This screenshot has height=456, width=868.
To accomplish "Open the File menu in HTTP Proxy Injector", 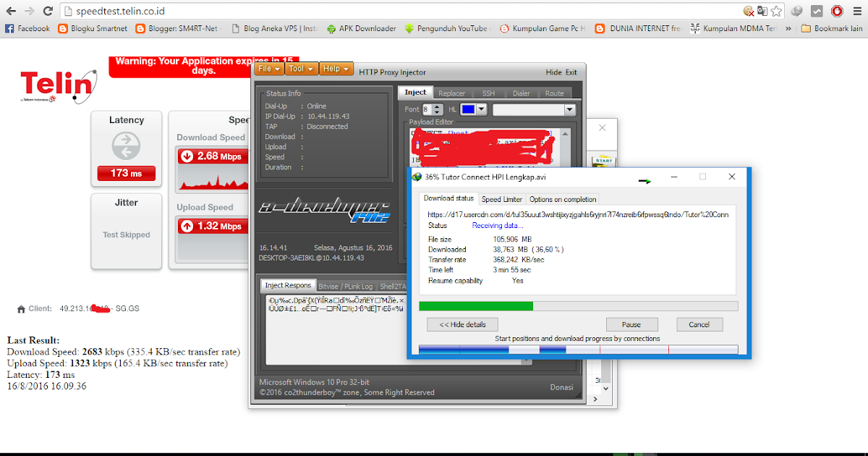I will pos(268,69).
